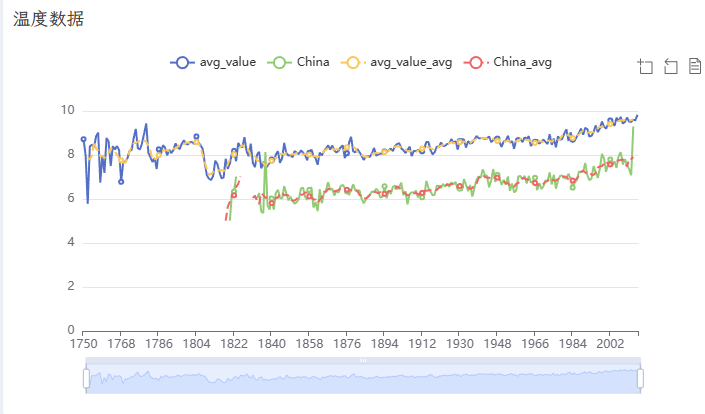Click the 1750 x-axis label
Screen dimensions: 705x414
(84, 344)
